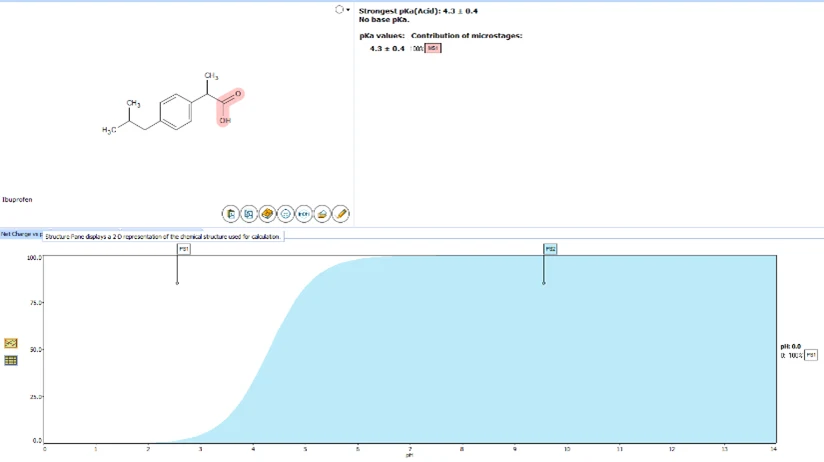Click the first round structure toolbar icon
The width and height of the screenshot is (824, 462).
coord(230,214)
